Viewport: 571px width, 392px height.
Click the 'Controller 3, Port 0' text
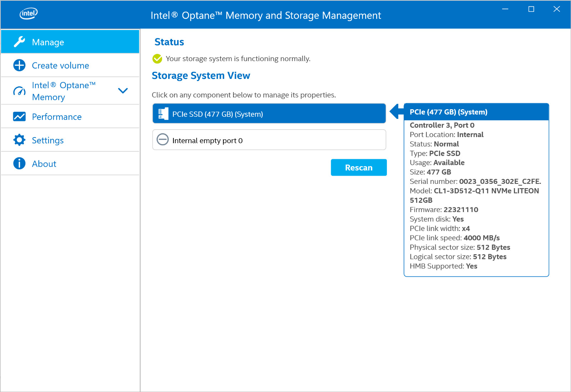442,125
